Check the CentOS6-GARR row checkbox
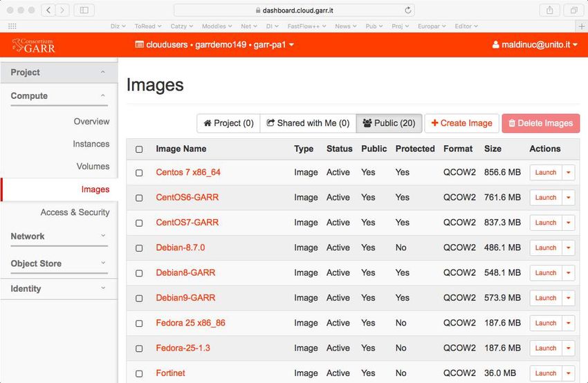The height and width of the screenshot is (383, 588). 139,198
